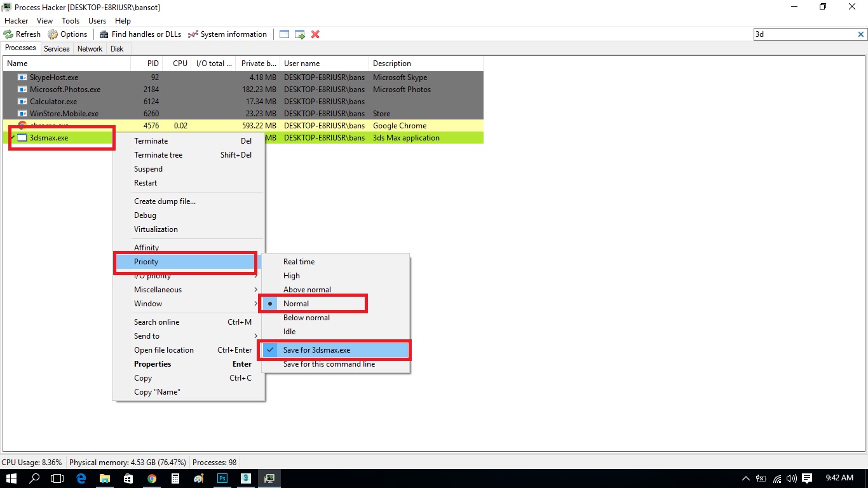Choose Debug in the context menu
The height and width of the screenshot is (488, 868).
pyautogui.click(x=189, y=215)
